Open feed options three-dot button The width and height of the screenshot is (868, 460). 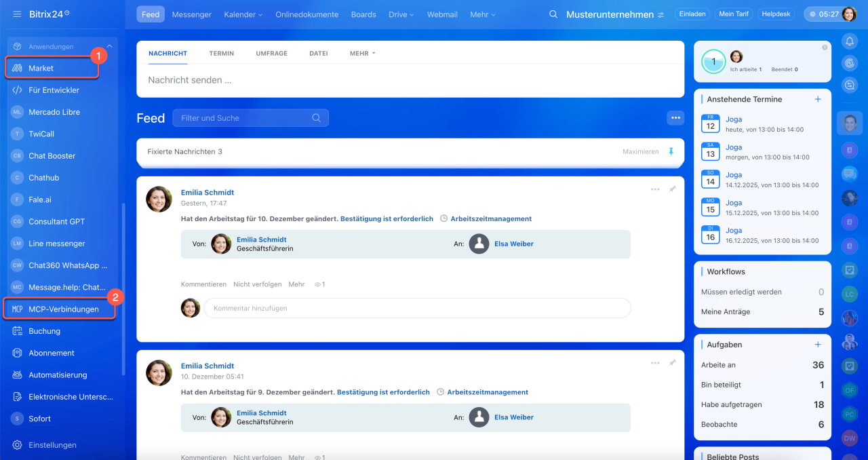pos(675,118)
